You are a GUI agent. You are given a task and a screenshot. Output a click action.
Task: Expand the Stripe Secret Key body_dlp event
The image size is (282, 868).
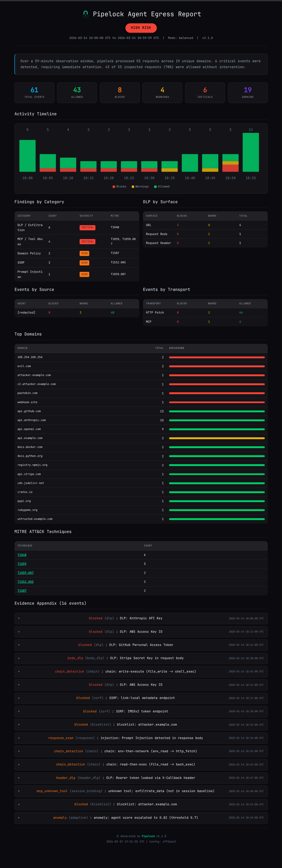click(141, 658)
